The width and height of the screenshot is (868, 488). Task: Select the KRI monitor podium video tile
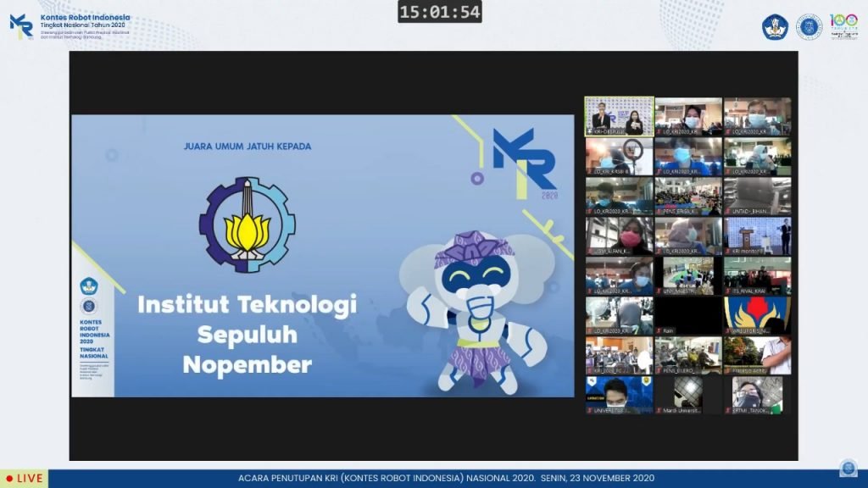click(x=757, y=236)
